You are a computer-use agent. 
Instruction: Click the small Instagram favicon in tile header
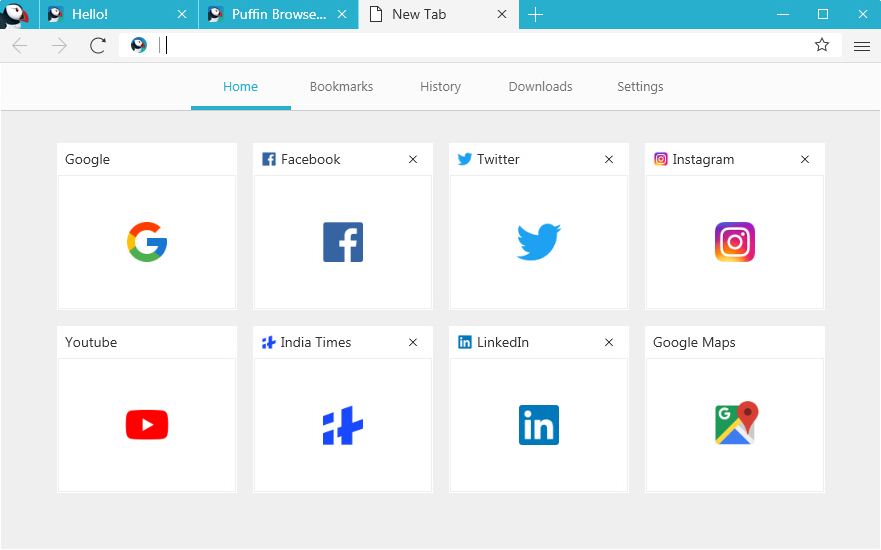coord(661,159)
